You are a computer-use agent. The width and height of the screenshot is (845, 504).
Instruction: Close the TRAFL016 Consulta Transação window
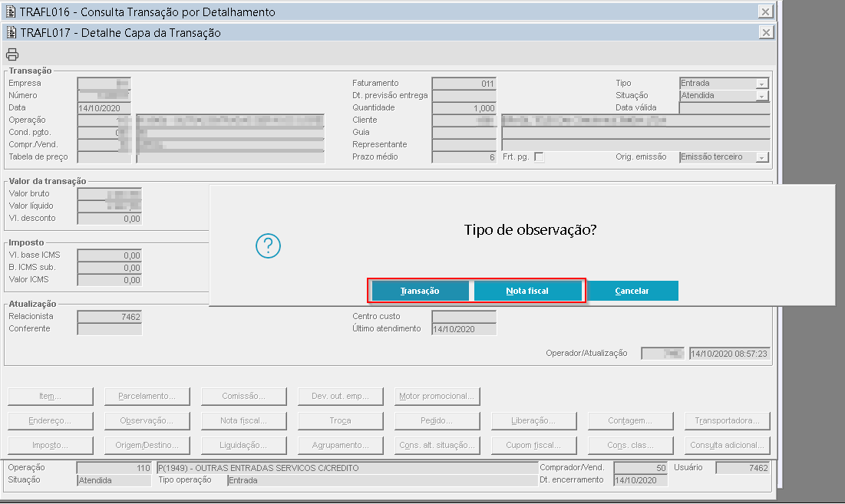click(x=765, y=12)
